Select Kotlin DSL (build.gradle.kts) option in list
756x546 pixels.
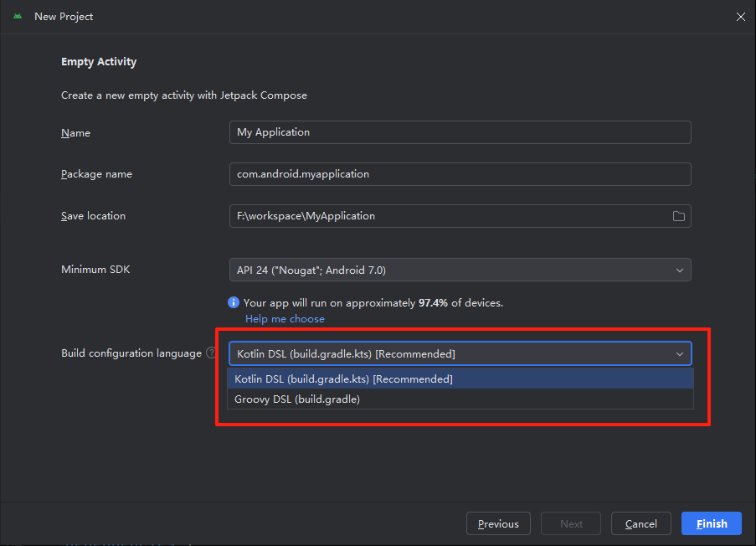coord(460,379)
